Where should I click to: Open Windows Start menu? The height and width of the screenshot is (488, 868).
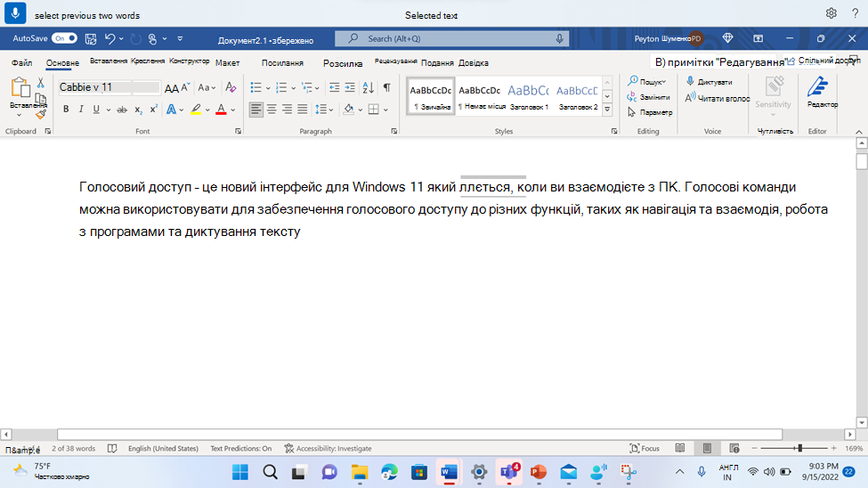(x=240, y=473)
